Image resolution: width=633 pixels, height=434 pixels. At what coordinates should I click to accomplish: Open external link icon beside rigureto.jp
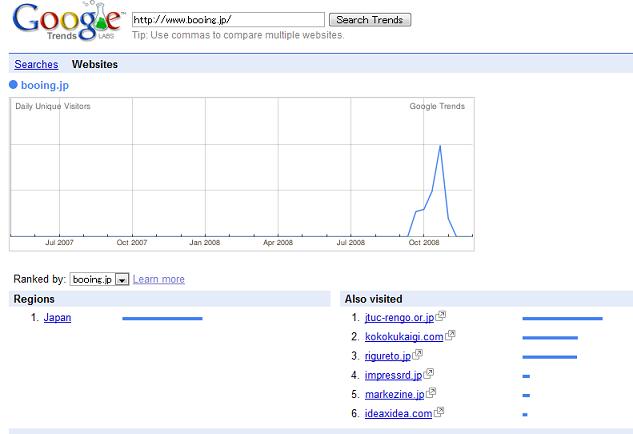[x=418, y=354]
